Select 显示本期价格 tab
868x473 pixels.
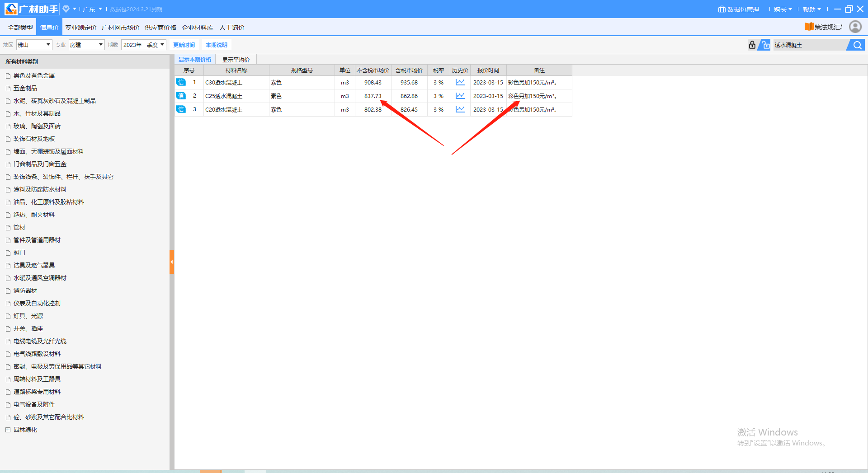point(195,60)
